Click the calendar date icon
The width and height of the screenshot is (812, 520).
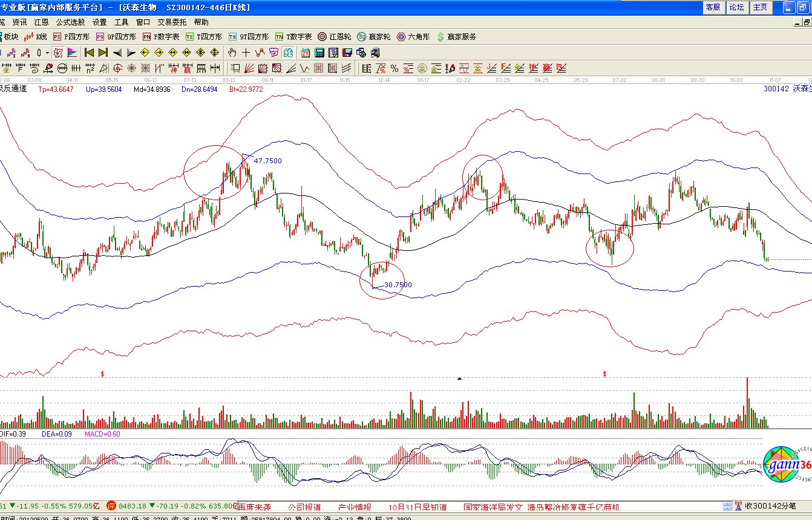306,53
